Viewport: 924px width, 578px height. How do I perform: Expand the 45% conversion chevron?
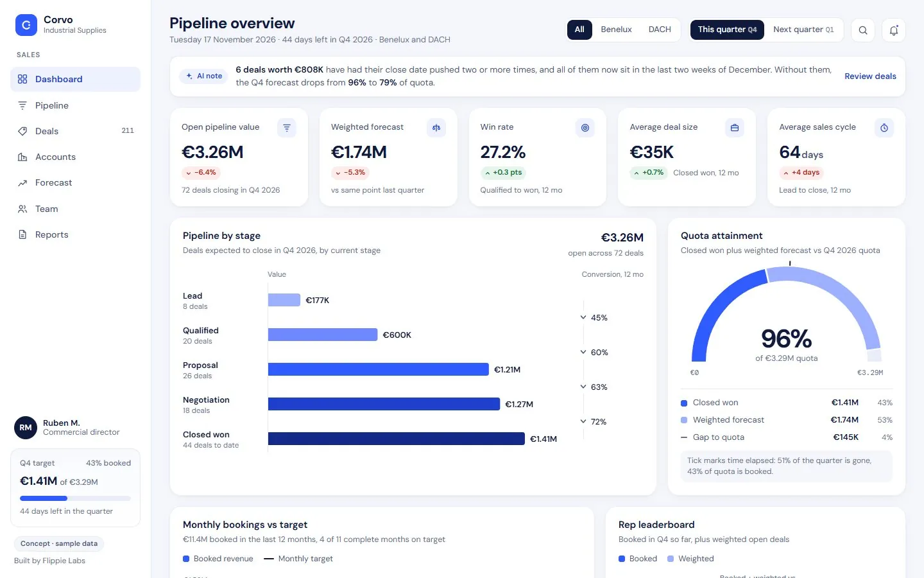coord(583,317)
